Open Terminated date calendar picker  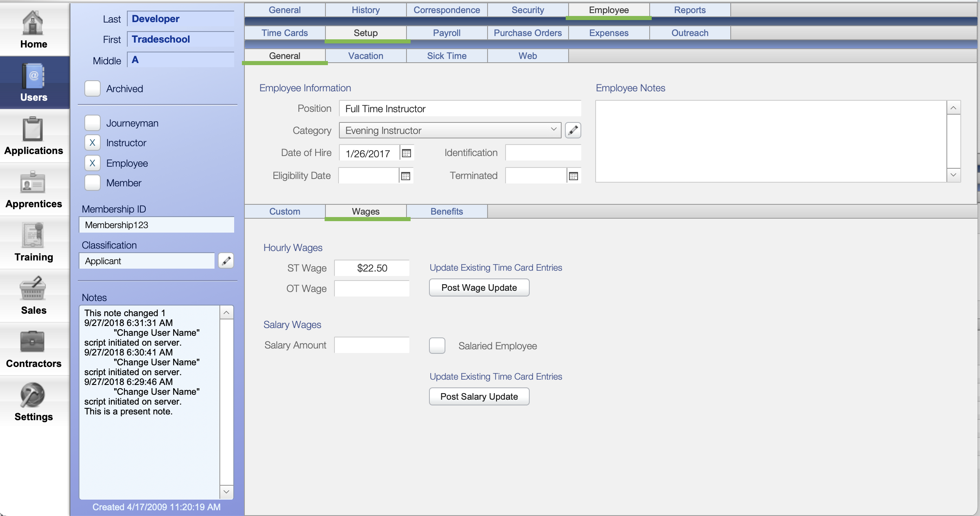(574, 176)
